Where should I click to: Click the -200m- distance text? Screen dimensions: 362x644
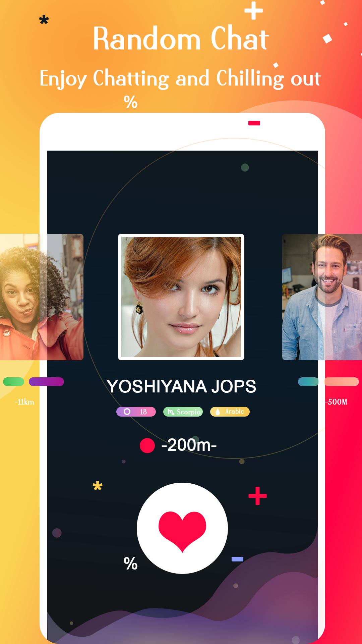pyautogui.click(x=189, y=445)
